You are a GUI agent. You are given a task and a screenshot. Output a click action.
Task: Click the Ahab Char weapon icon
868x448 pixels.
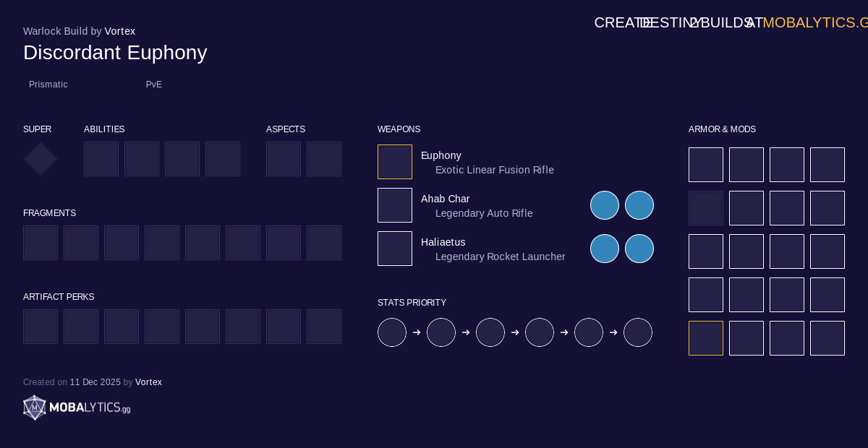click(395, 205)
